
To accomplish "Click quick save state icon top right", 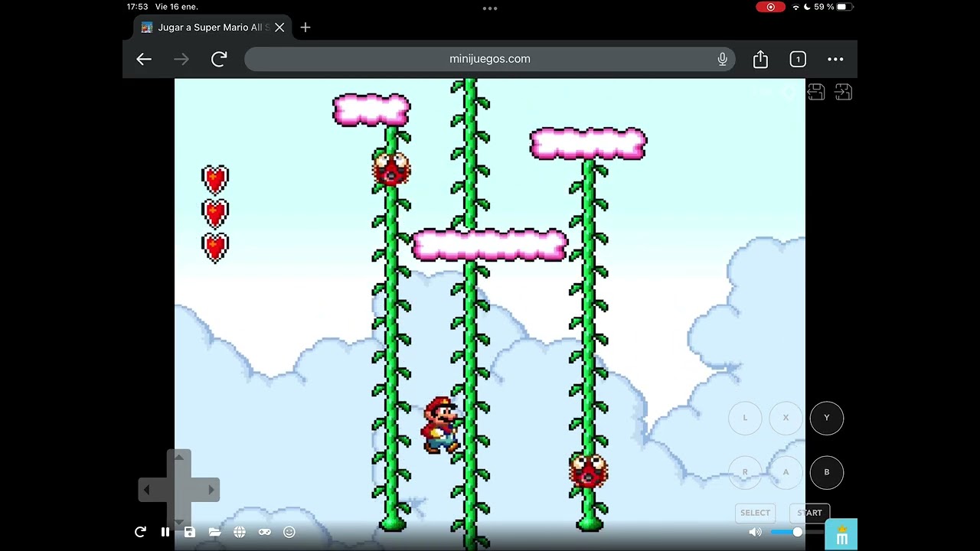I will 815,92.
